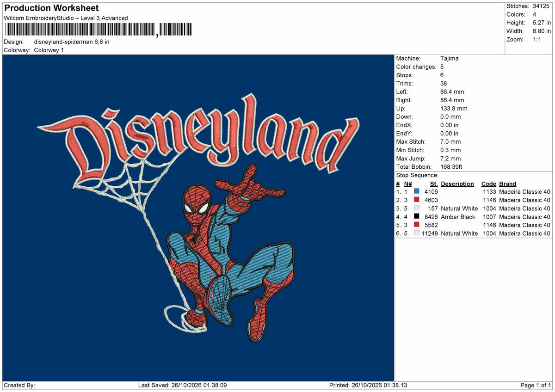Image resolution: width=555 pixels, height=392 pixels.
Task: Click the barcode under the software name
Action: point(98,30)
